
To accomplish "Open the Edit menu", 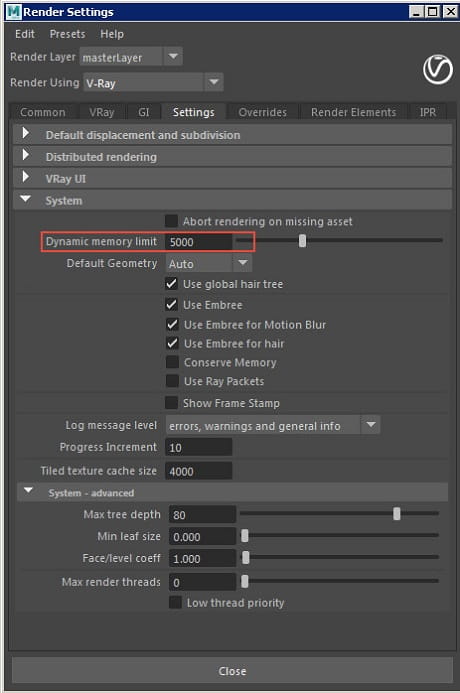I will (25, 34).
